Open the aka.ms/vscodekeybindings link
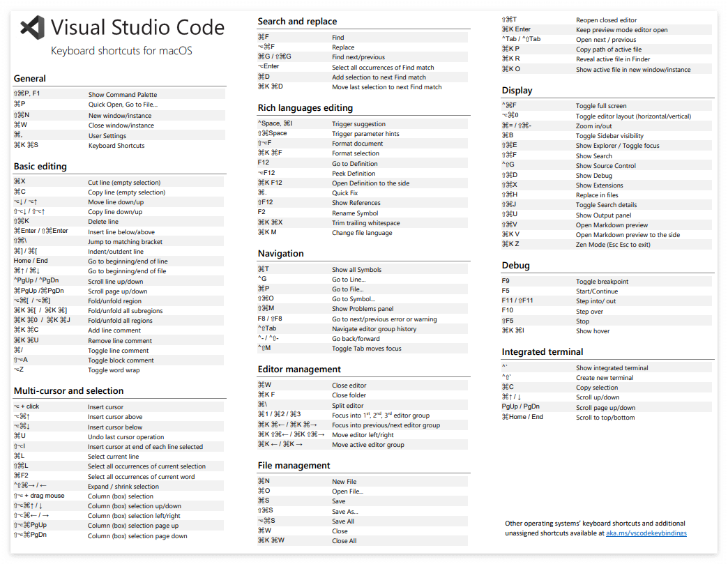Viewport: 728px width, 564px height. (x=646, y=533)
